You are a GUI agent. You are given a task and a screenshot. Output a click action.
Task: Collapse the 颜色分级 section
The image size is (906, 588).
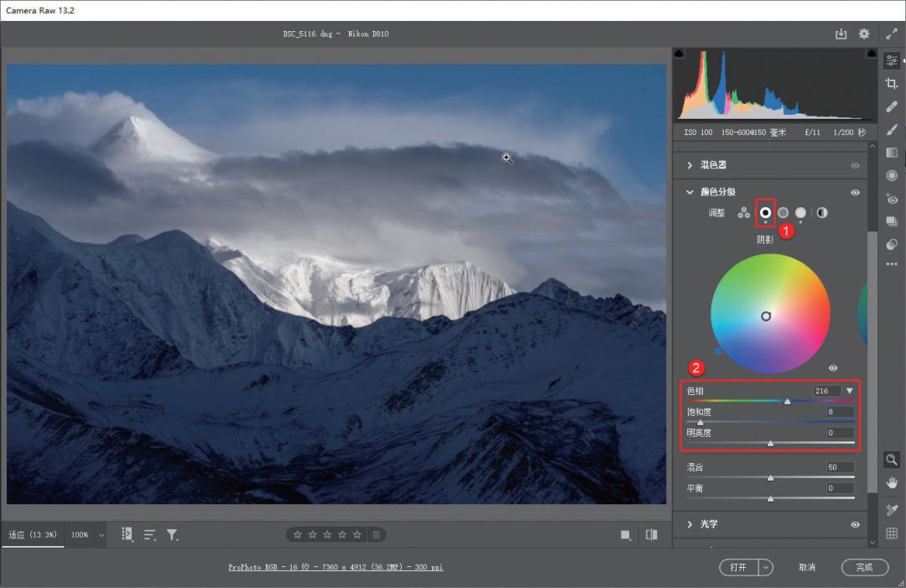[x=690, y=192]
